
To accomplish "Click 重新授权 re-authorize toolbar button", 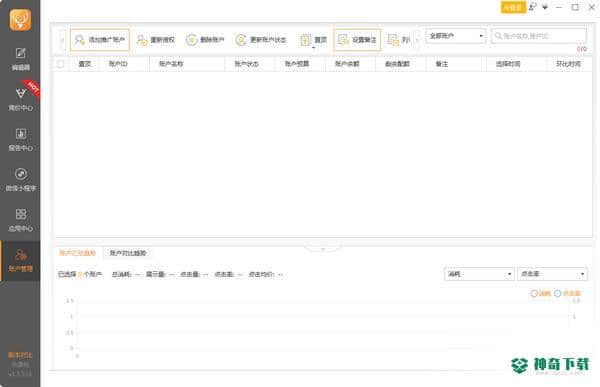I will pyautogui.click(x=156, y=40).
